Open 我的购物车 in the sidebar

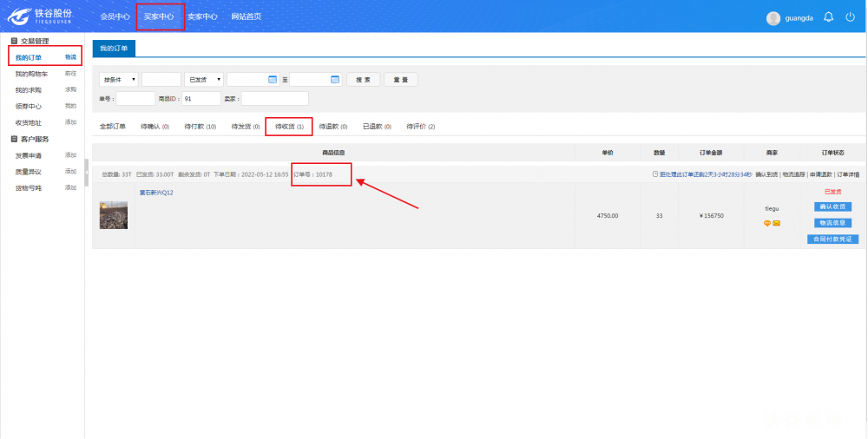click(x=34, y=74)
